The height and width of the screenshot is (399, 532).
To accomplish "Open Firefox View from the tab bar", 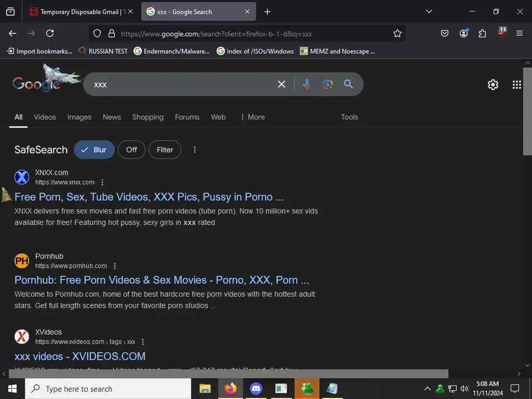I will 10,12.
